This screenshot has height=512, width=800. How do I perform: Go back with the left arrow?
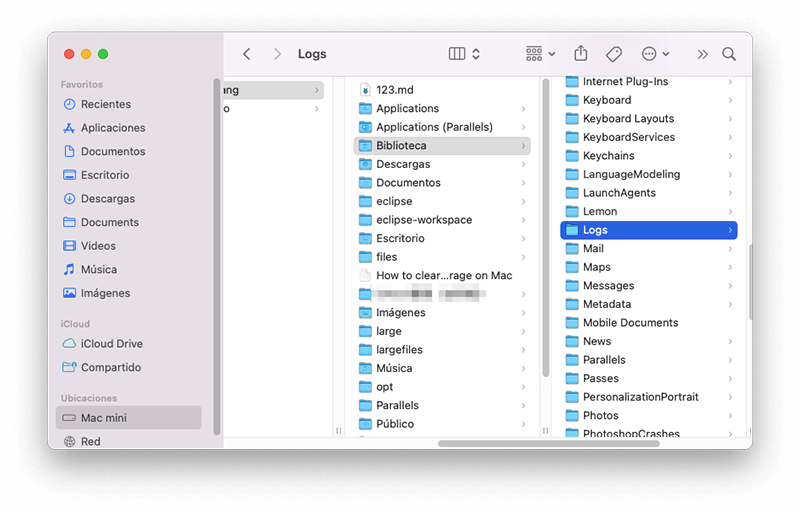[x=247, y=54]
